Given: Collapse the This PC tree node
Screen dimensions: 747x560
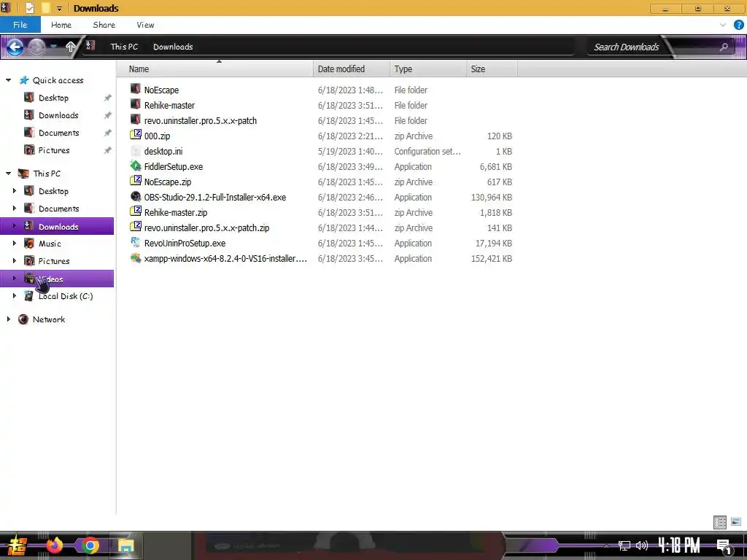Looking at the screenshot, I should point(9,174).
